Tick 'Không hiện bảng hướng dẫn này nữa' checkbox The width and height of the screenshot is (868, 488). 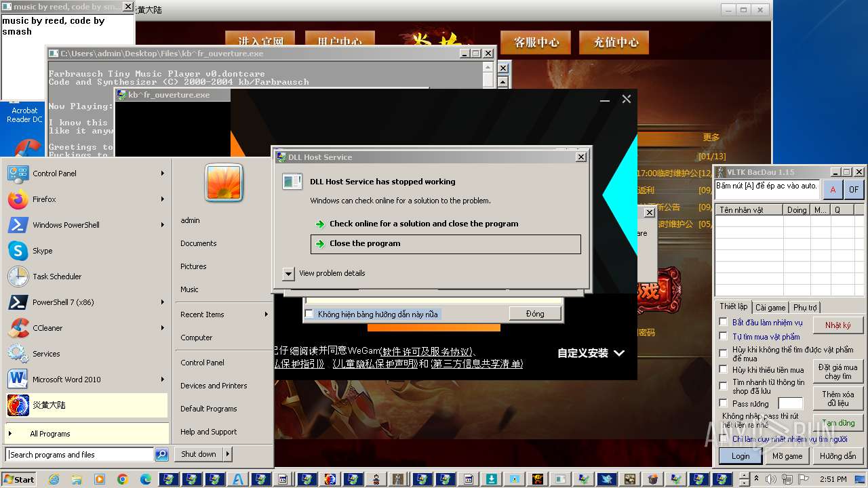(x=309, y=314)
